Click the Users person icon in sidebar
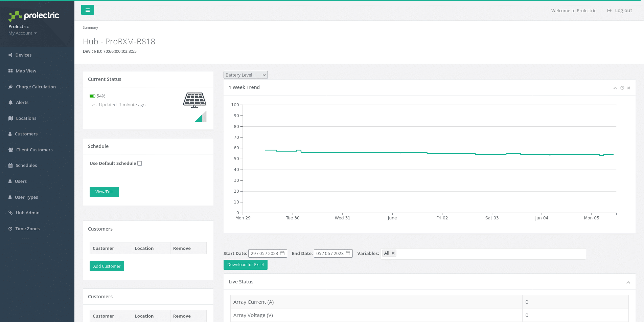The width and height of the screenshot is (644, 322). (10, 181)
